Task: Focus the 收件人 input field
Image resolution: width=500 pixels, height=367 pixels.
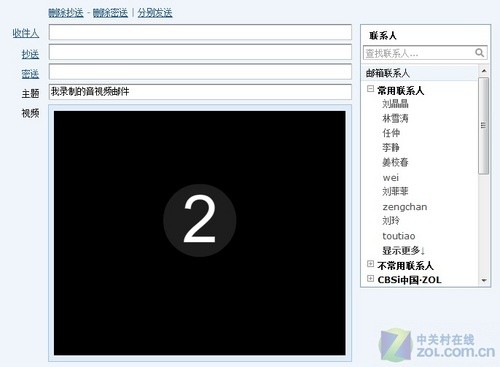Action: tap(200, 32)
